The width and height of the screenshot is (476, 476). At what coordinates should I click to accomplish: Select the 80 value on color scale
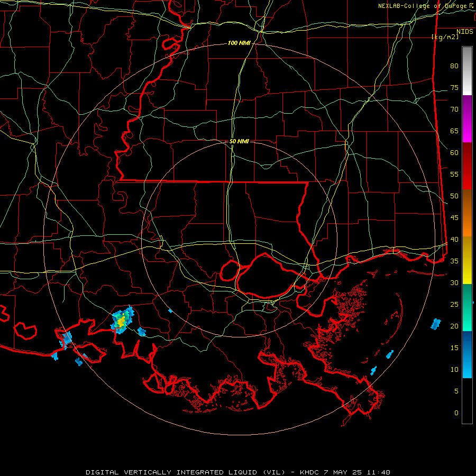(454, 66)
